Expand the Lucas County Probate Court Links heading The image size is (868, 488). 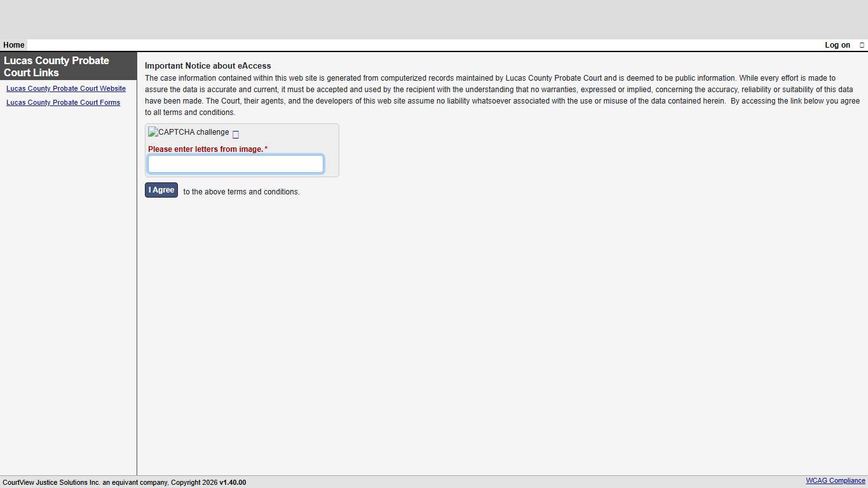[x=57, y=66]
